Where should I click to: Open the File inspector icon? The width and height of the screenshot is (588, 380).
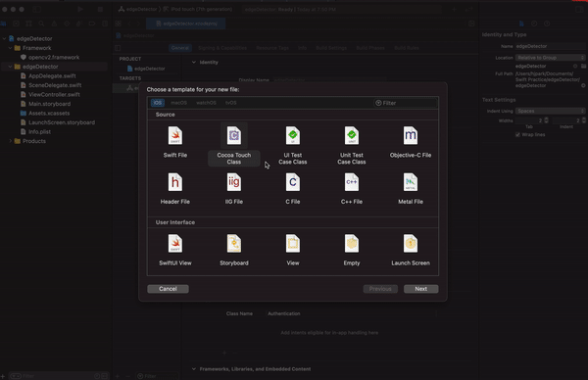[x=521, y=24]
